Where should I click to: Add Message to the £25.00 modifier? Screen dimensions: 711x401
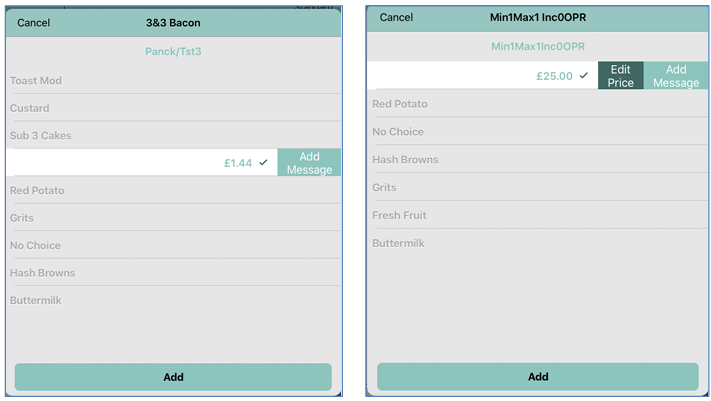click(676, 76)
